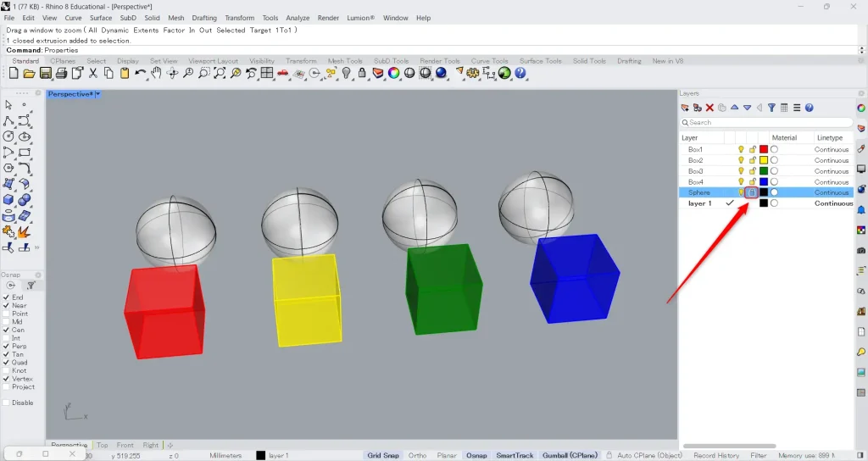
Task: Click the Save file icon in toolbar
Action: click(47, 74)
